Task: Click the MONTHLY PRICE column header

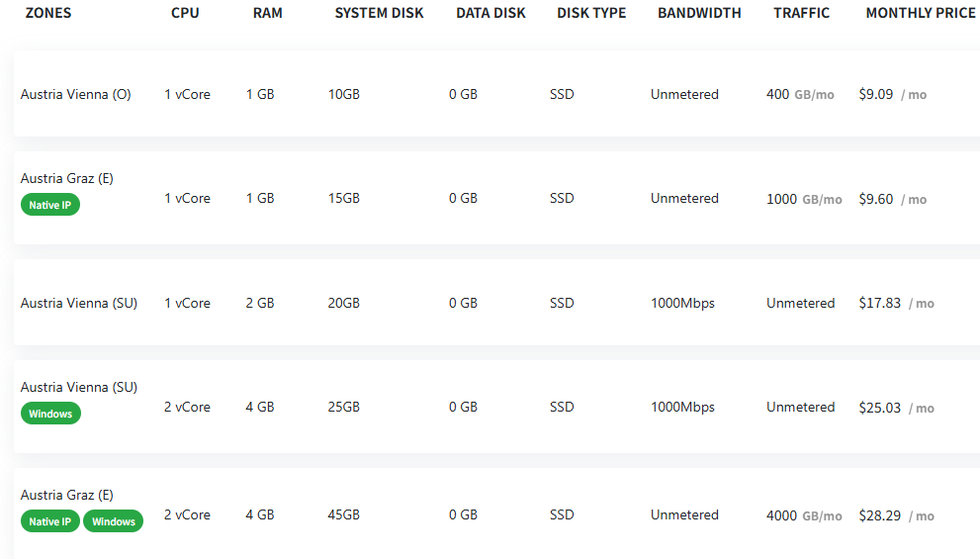Action: pos(920,13)
